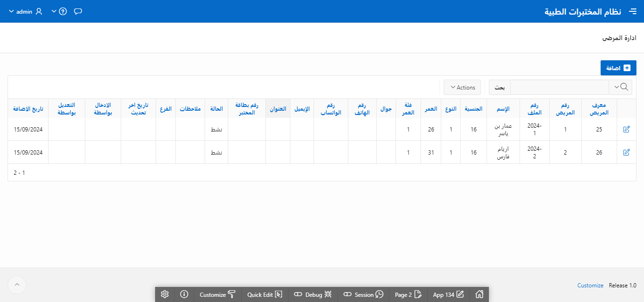The image size is (644, 302).
Task: Click the تاريخ الاضافة column header
Action: point(28,109)
